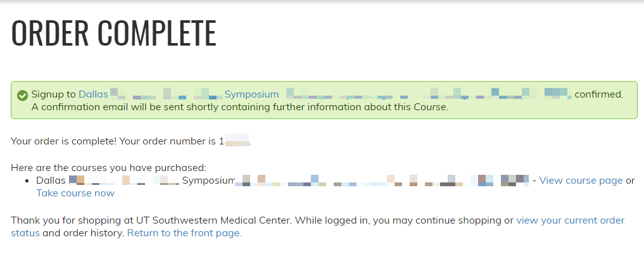
Task: Start the course via Take course now
Action: (75, 193)
